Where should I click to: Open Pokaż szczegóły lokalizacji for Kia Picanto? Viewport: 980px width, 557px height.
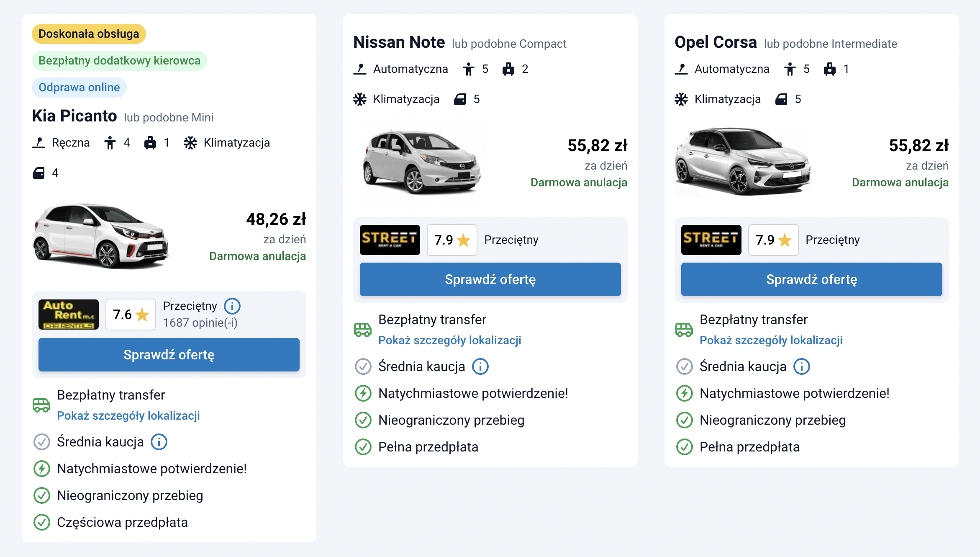tap(128, 416)
